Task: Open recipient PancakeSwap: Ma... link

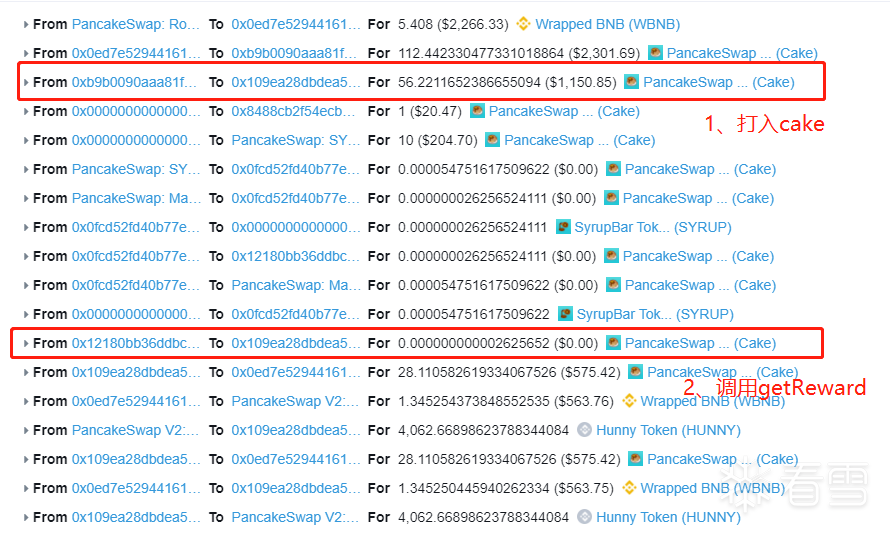Action: pyautogui.click(x=296, y=285)
